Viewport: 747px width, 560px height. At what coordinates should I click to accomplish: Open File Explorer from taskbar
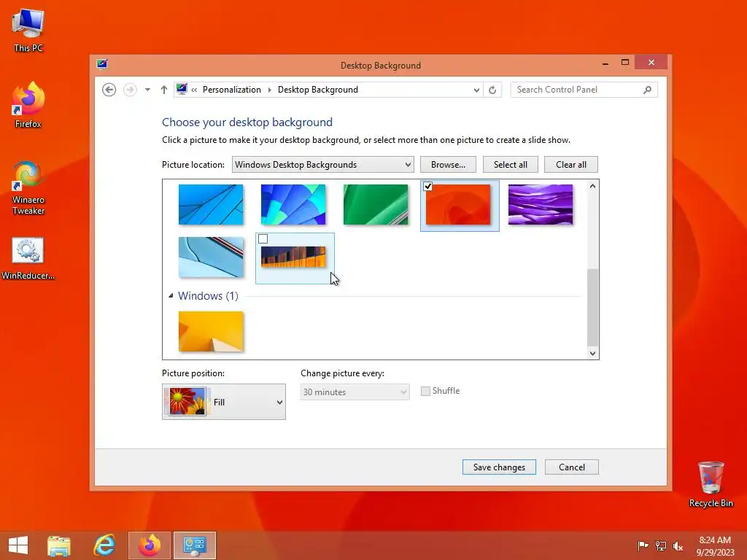coord(59,545)
